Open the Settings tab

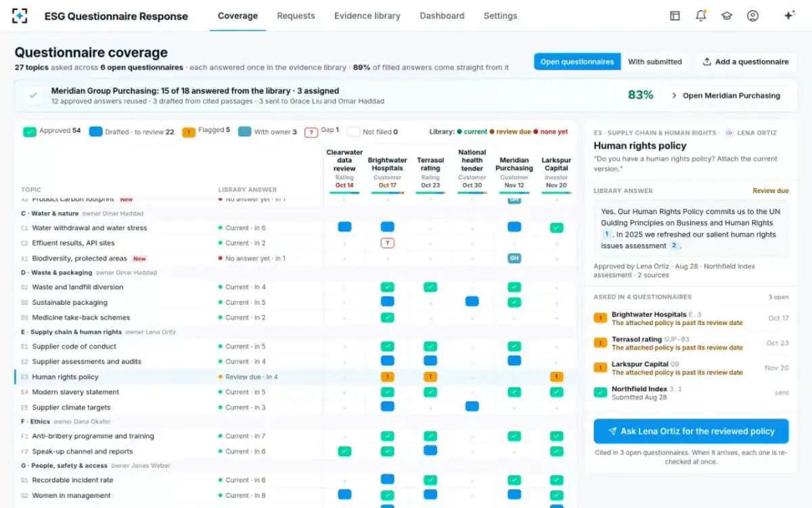coord(500,16)
